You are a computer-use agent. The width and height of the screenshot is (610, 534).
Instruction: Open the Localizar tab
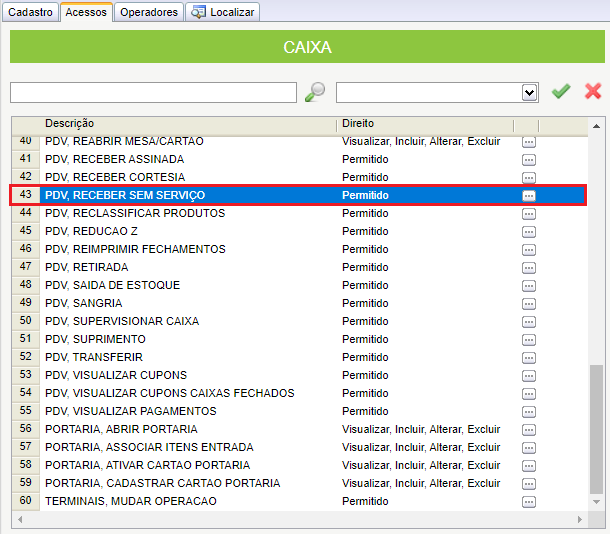click(x=223, y=12)
